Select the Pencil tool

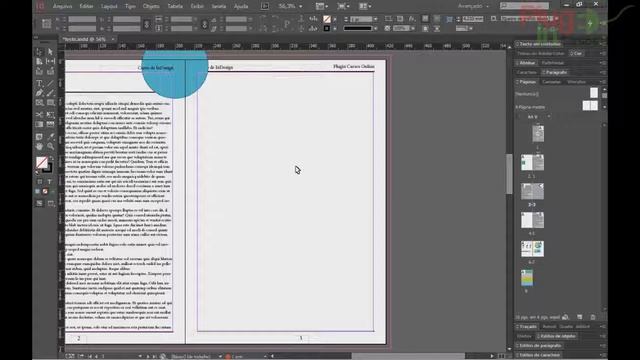pos(50,93)
